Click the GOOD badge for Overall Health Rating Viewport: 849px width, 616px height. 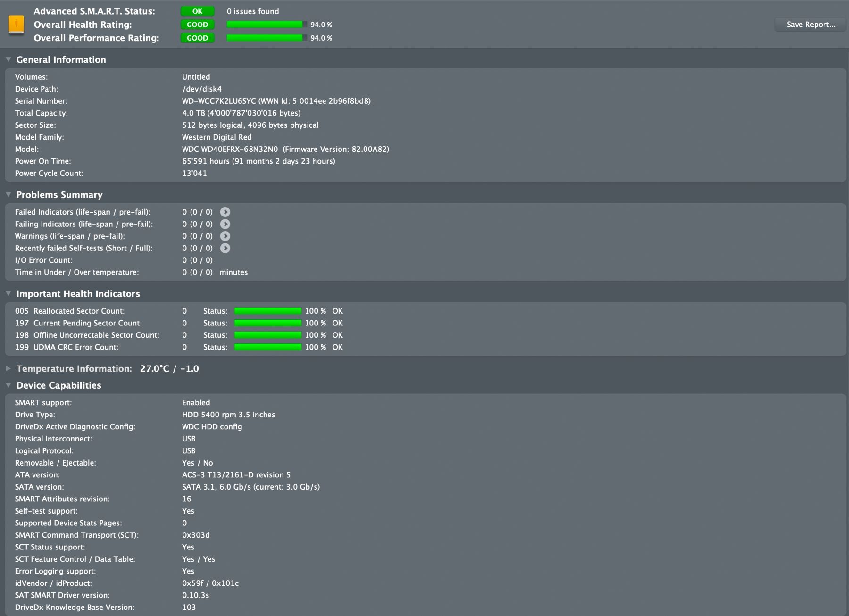(x=197, y=25)
